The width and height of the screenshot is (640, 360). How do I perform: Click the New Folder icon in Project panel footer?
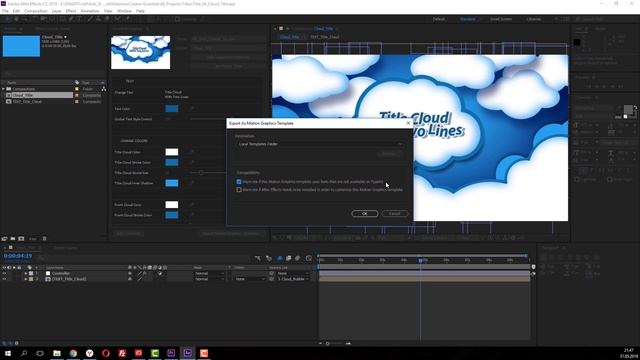(x=13, y=238)
